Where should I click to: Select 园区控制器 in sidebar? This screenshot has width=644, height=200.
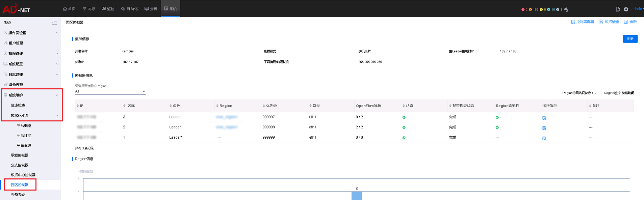(20, 185)
